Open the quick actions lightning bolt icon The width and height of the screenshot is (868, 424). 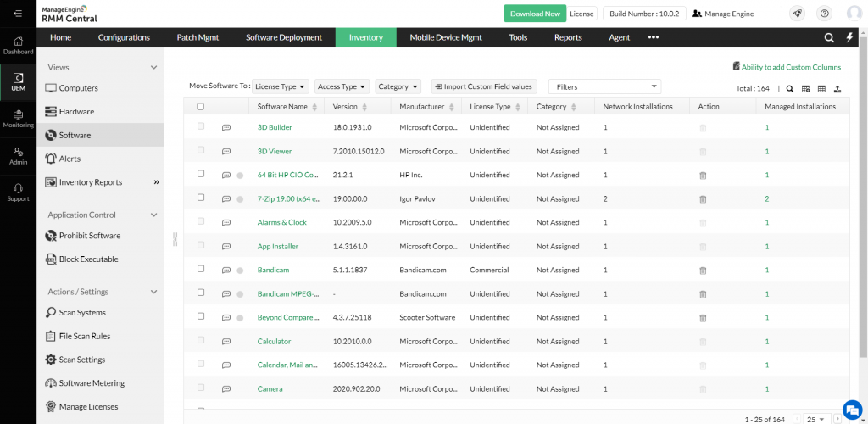pos(850,37)
